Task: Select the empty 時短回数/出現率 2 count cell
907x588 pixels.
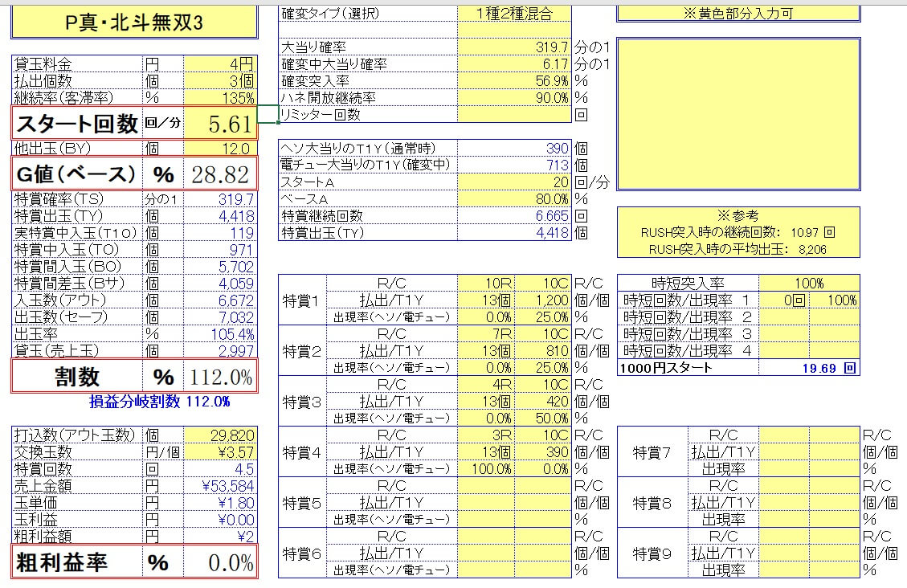Action: [784, 316]
